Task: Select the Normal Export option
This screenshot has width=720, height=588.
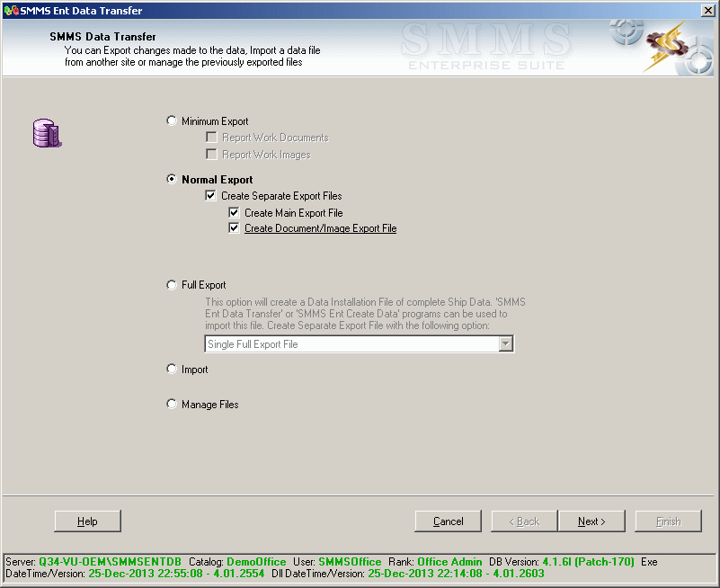Action: coord(172,179)
